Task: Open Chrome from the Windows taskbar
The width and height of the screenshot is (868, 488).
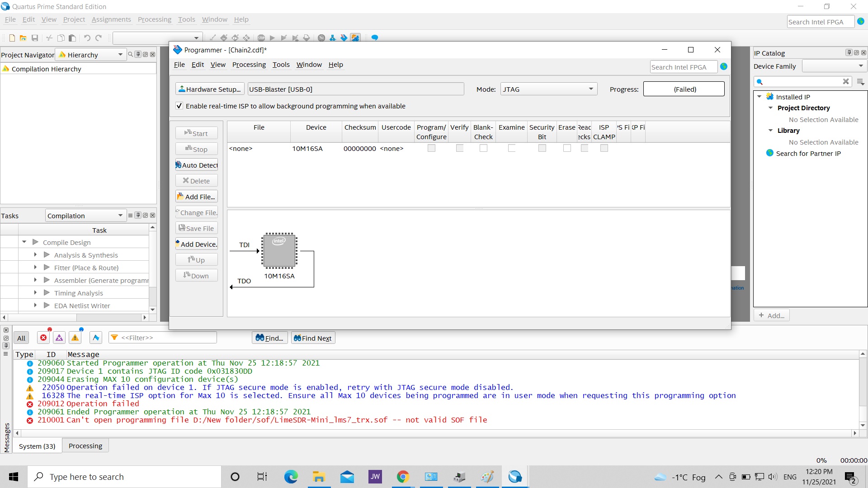Action: 402,477
